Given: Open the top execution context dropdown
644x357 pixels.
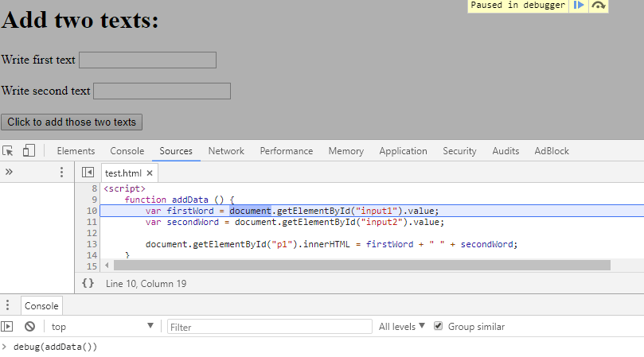Looking at the screenshot, I should (102, 327).
